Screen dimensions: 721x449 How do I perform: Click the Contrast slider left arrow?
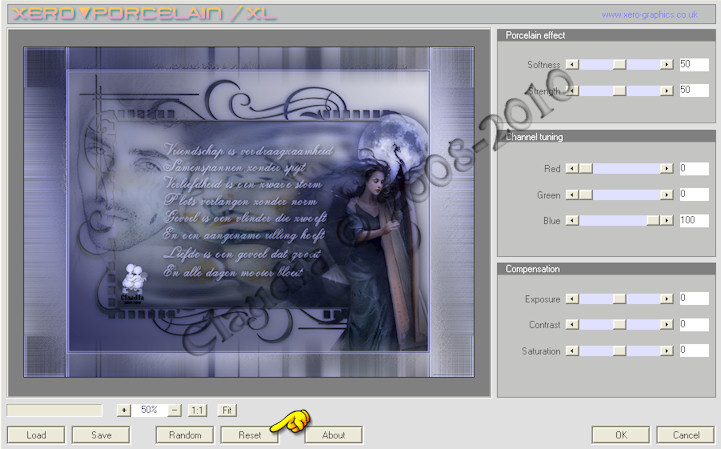tap(572, 325)
